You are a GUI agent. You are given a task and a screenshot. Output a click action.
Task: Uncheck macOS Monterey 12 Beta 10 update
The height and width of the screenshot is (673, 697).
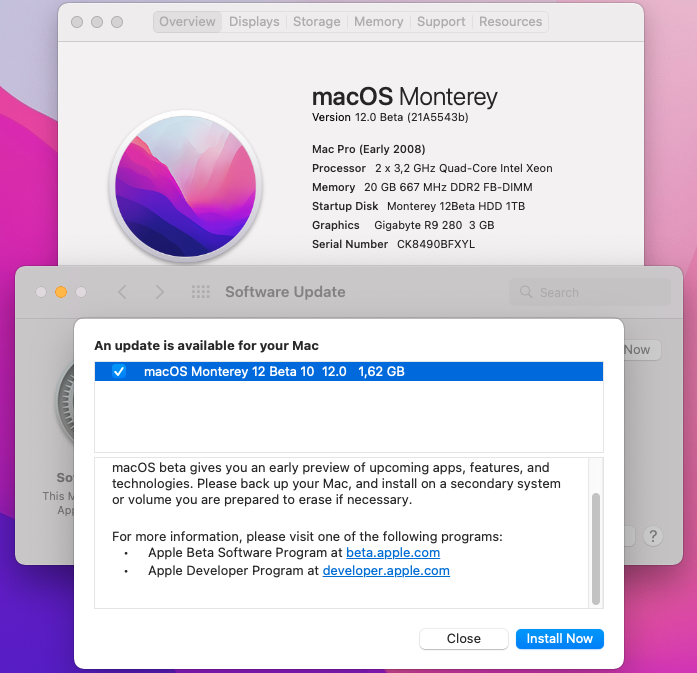coord(119,371)
